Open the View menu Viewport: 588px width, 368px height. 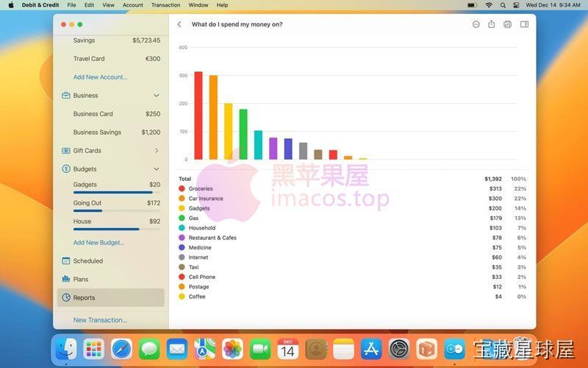click(108, 5)
